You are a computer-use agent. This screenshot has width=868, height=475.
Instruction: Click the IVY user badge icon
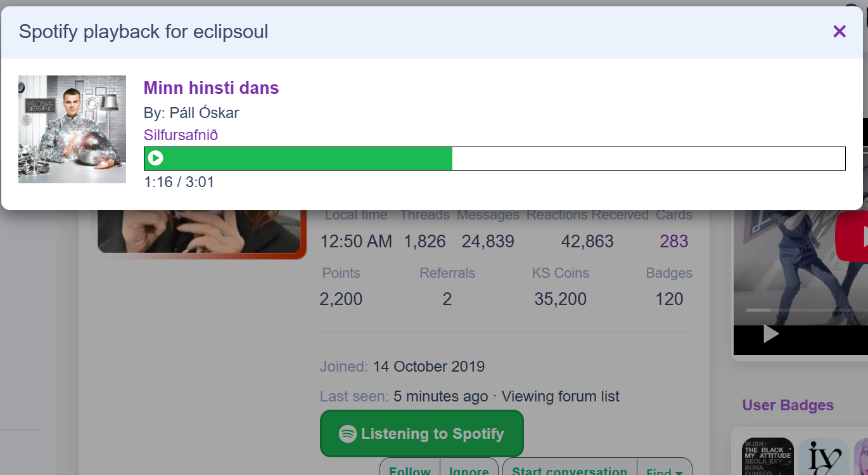[x=824, y=457]
